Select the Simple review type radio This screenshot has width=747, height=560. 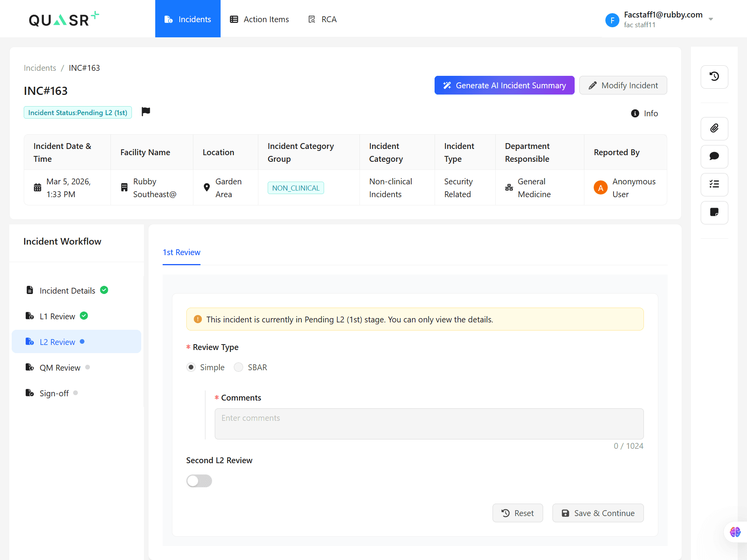[x=191, y=367]
